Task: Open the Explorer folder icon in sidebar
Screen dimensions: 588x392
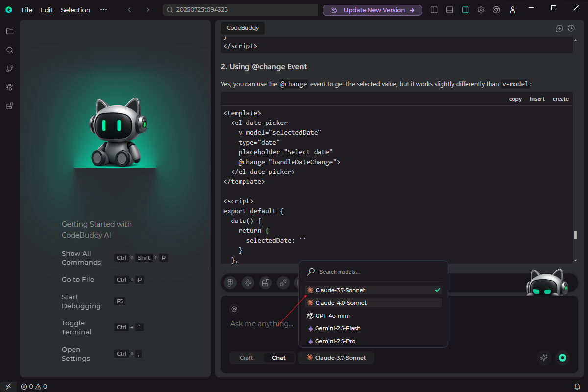Action: tap(9, 31)
